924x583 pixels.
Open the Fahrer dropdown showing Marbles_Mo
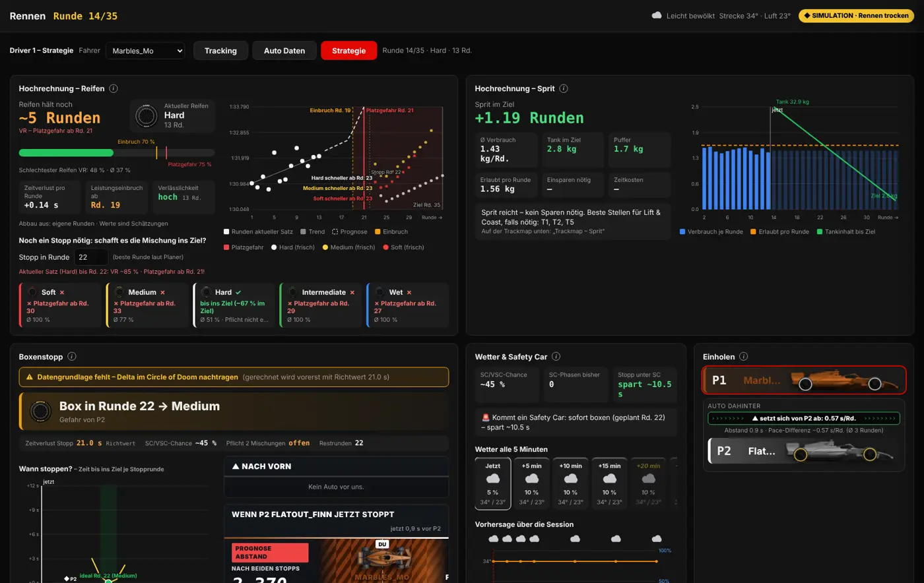click(x=145, y=51)
